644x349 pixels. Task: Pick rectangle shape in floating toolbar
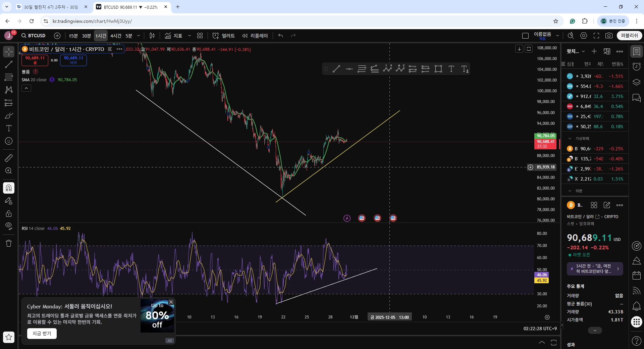click(x=438, y=69)
